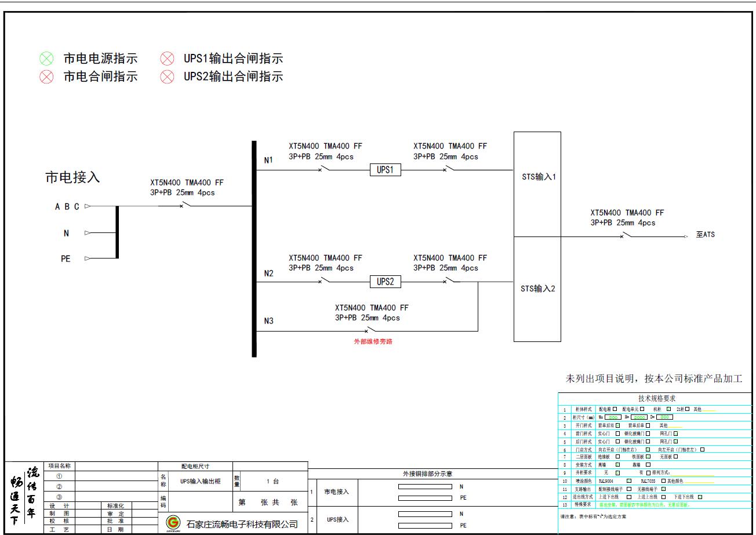Toggle the 离墙 checkbox in 安装方式 row
This screenshot has width=756, height=535.
point(617,464)
